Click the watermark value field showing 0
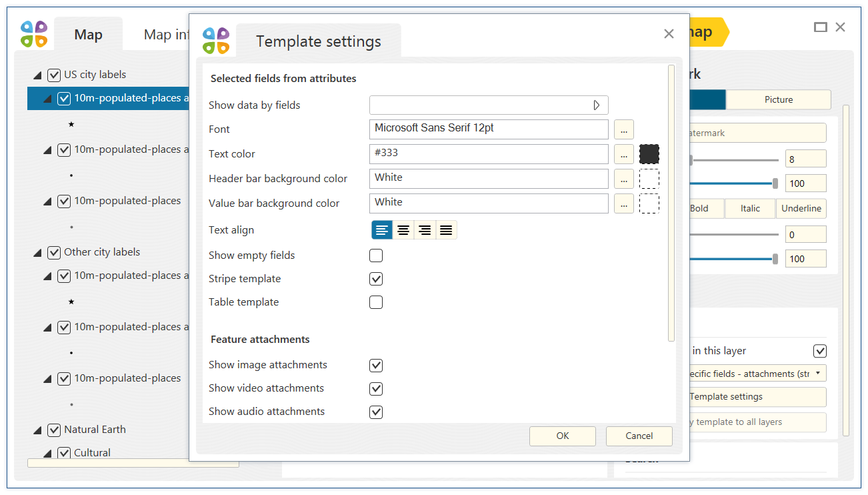 click(x=806, y=234)
